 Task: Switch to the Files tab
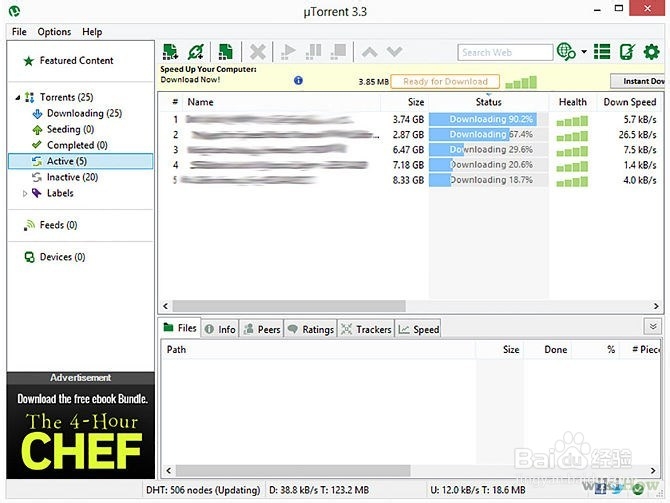180,328
